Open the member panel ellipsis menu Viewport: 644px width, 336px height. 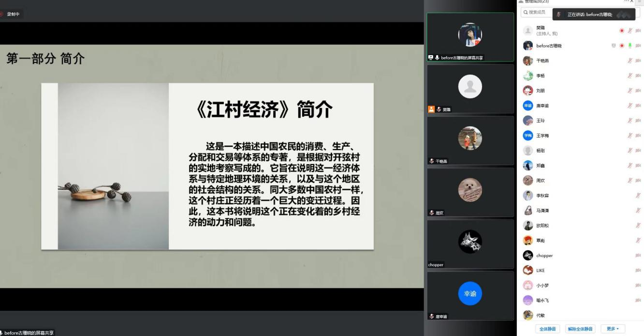(626, 1)
